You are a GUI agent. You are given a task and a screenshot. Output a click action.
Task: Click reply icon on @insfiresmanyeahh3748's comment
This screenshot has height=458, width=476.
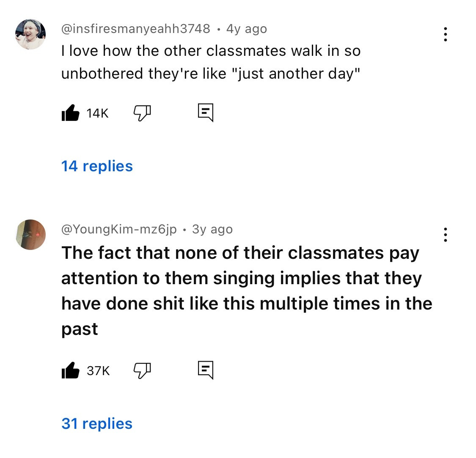tap(206, 113)
